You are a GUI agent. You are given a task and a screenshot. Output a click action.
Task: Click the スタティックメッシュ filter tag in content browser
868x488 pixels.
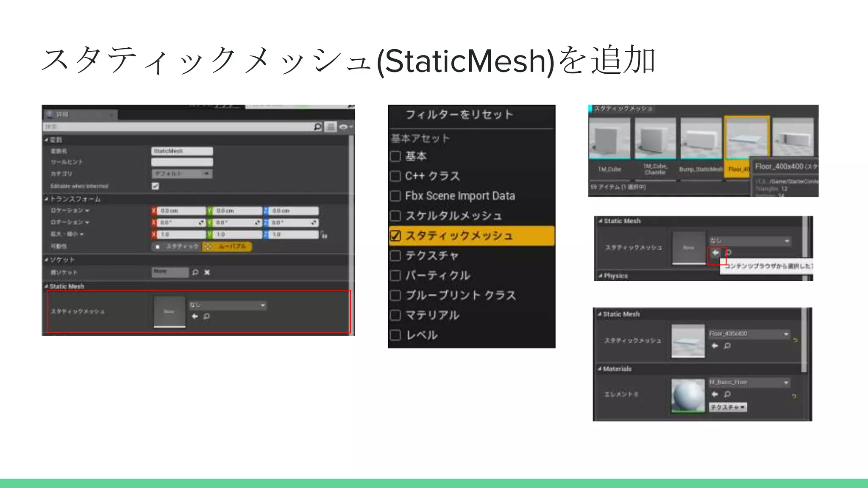(623, 109)
